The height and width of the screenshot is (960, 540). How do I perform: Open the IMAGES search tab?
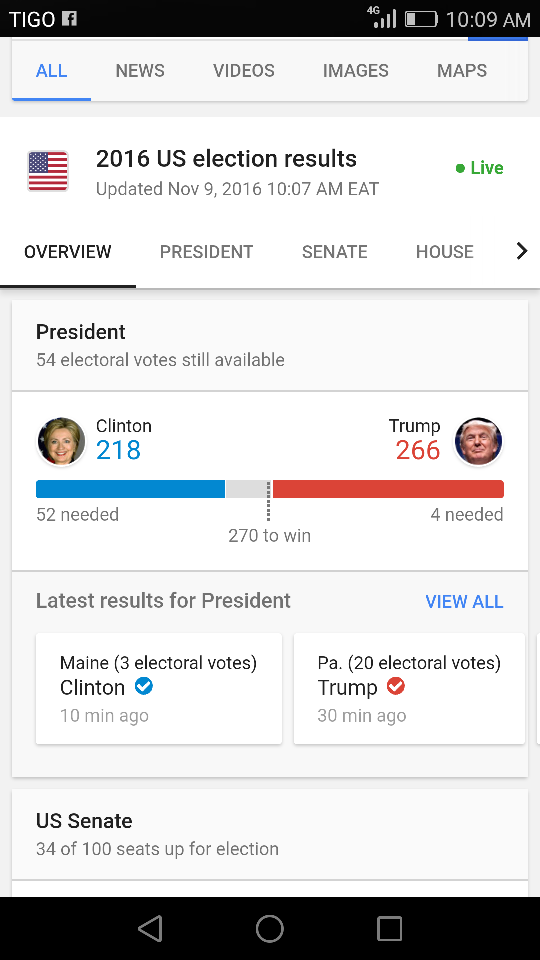pyautogui.click(x=356, y=70)
